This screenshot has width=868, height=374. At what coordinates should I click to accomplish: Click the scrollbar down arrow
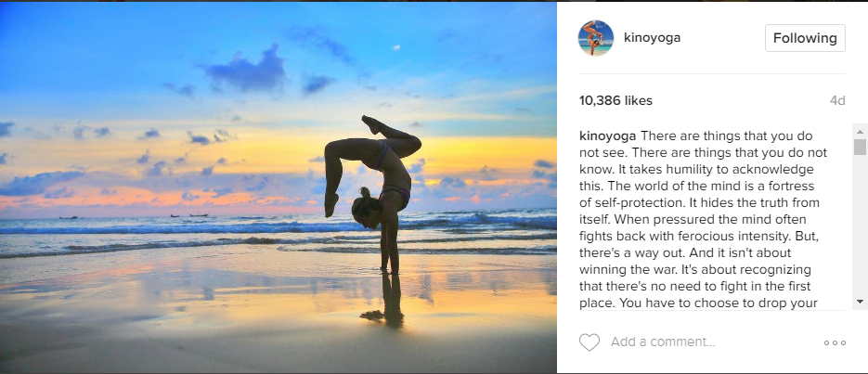pyautogui.click(x=861, y=302)
